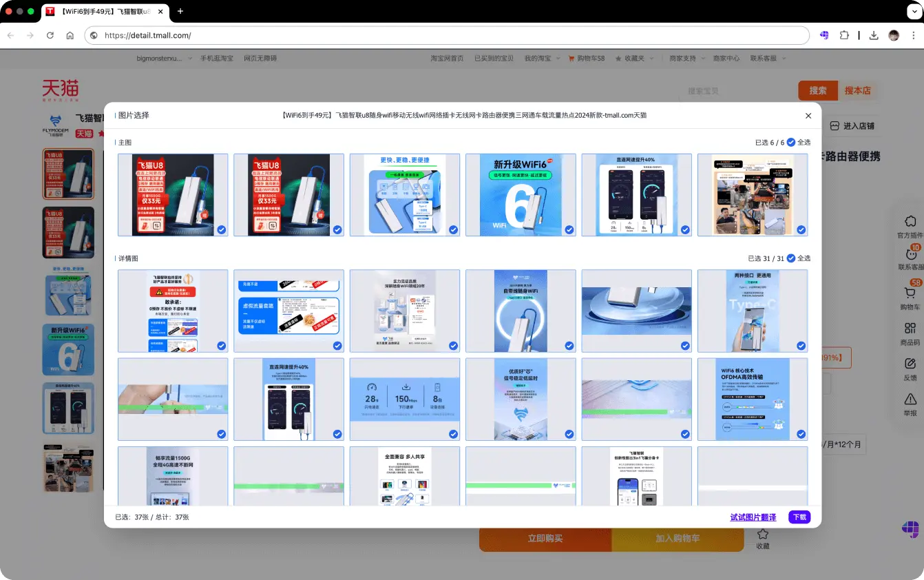Open 淘宝网首页 in the top nav
Image resolution: width=924 pixels, height=580 pixels.
pos(447,59)
